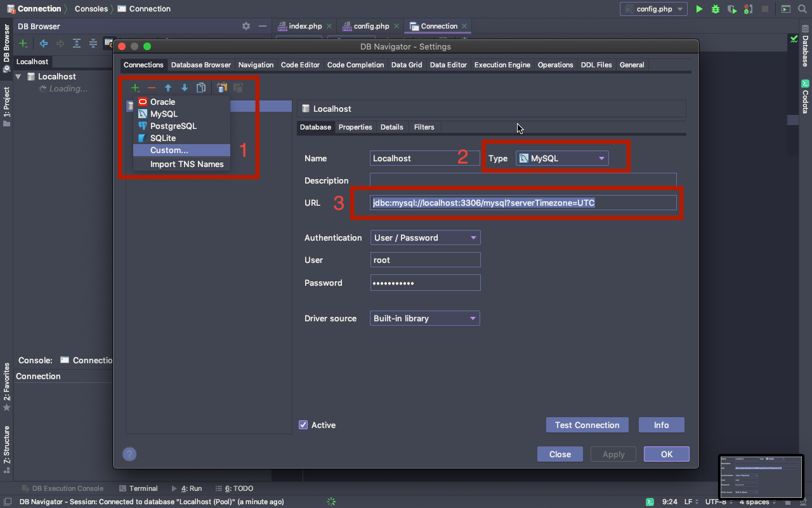This screenshot has height=508, width=812.
Task: Click the green add connection plus icon in Settings
Action: (135, 88)
